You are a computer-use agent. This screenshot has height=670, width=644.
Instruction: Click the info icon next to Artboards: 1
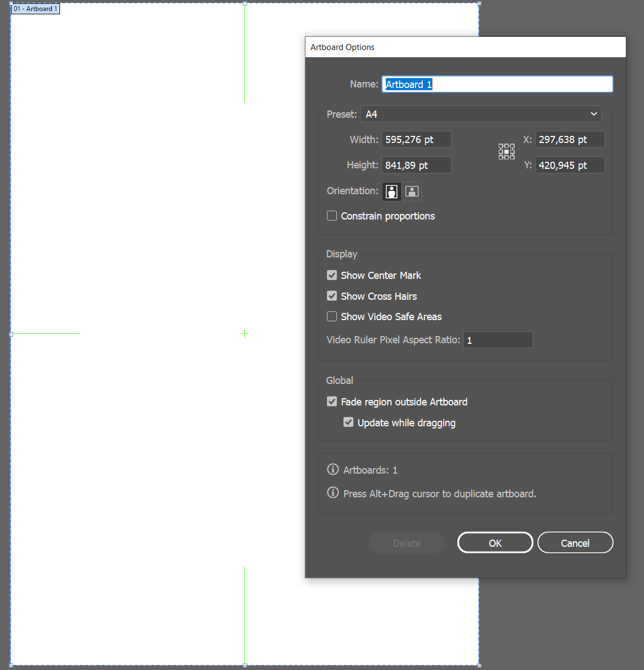point(332,469)
